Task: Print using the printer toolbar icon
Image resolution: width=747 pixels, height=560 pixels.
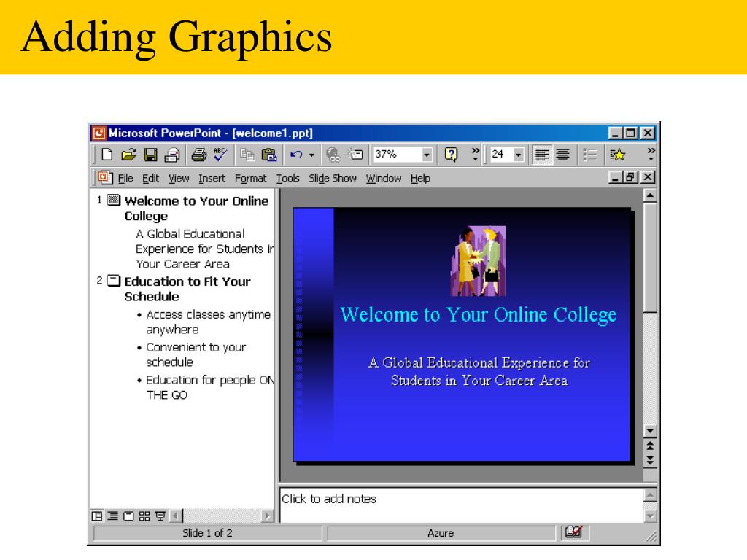Action: [x=198, y=155]
